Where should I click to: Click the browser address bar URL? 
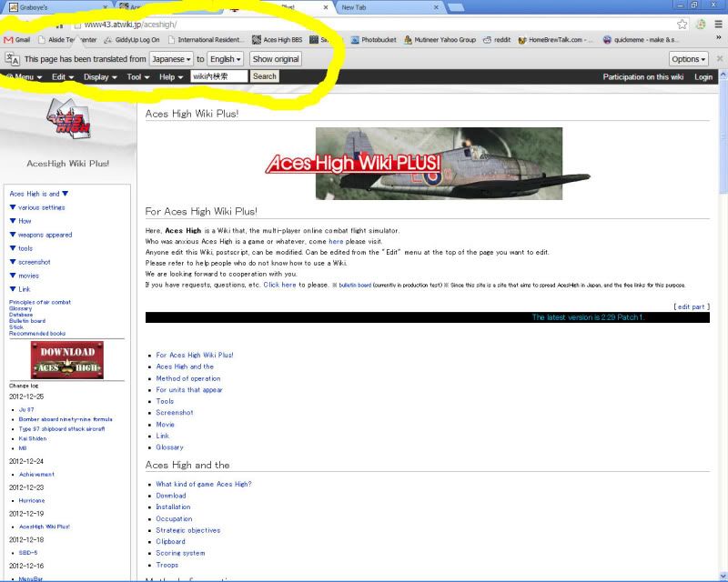[x=130, y=25]
